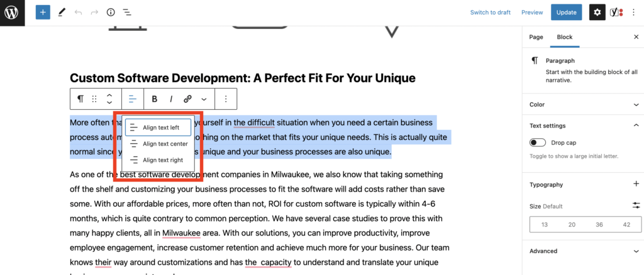Expand the Color panel
The image size is (644, 275).
tap(582, 104)
